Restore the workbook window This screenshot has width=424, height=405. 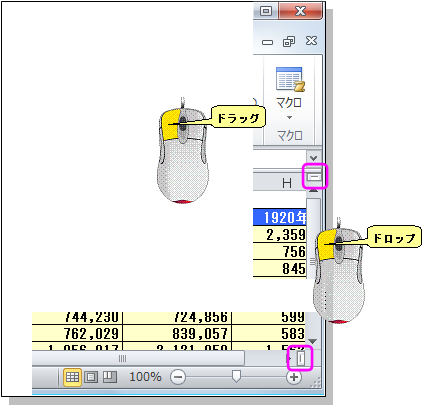(x=289, y=42)
